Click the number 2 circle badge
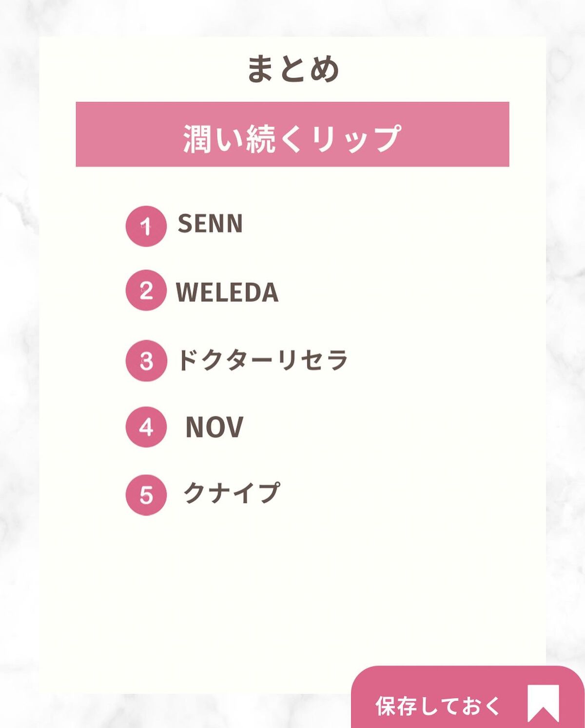The height and width of the screenshot is (728, 585). coord(146,291)
